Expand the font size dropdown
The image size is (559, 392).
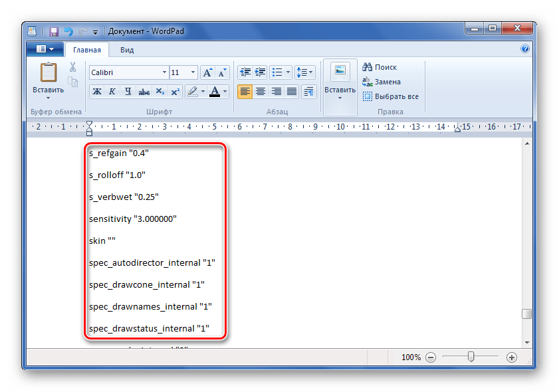tap(193, 72)
